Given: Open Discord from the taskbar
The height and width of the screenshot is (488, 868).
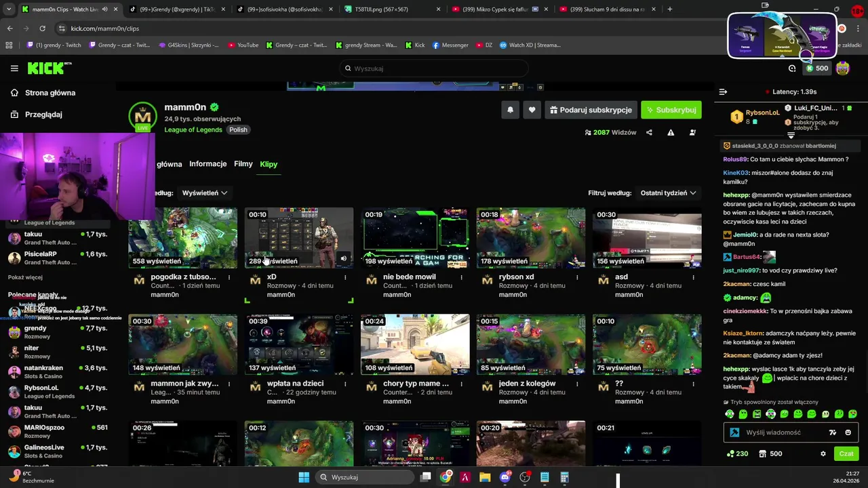Looking at the screenshot, I should point(505,477).
